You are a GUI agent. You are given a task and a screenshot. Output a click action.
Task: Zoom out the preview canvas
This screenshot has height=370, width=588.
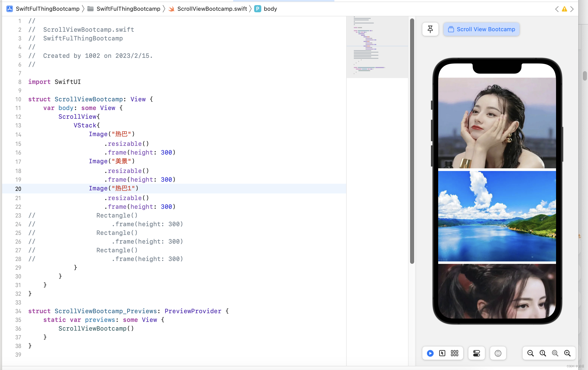(x=530, y=353)
